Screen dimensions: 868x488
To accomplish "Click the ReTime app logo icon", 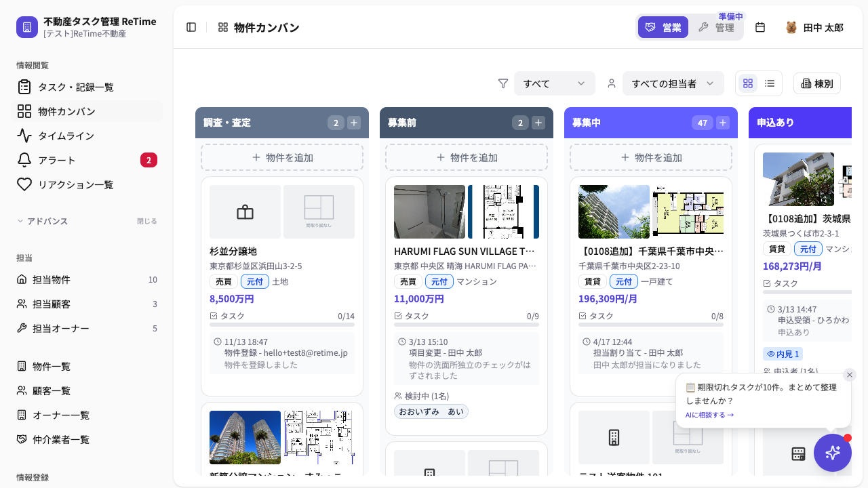I will click(x=27, y=27).
